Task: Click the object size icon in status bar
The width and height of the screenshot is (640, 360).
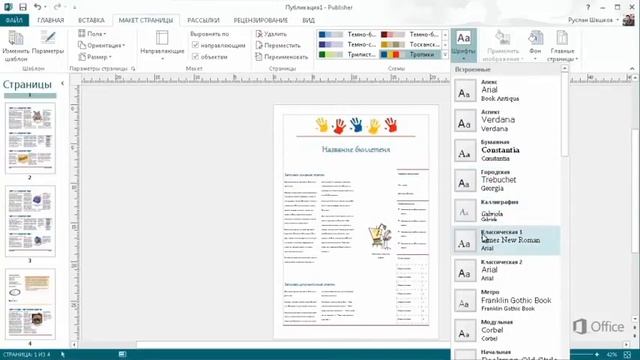Action: pos(122,354)
